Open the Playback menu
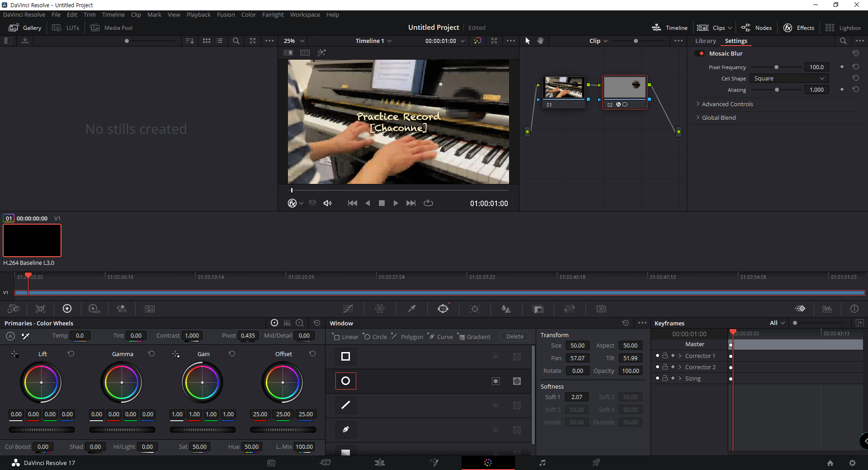This screenshot has width=868, height=470. pyautogui.click(x=198, y=14)
